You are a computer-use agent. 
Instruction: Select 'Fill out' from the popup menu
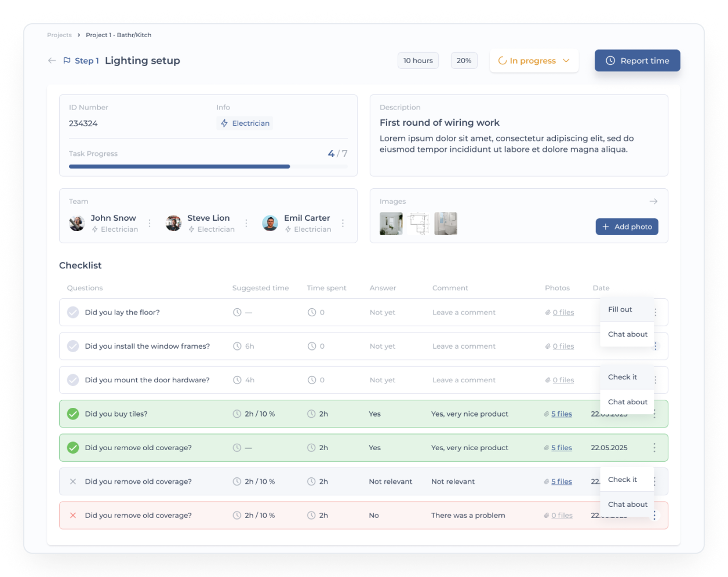coord(620,309)
